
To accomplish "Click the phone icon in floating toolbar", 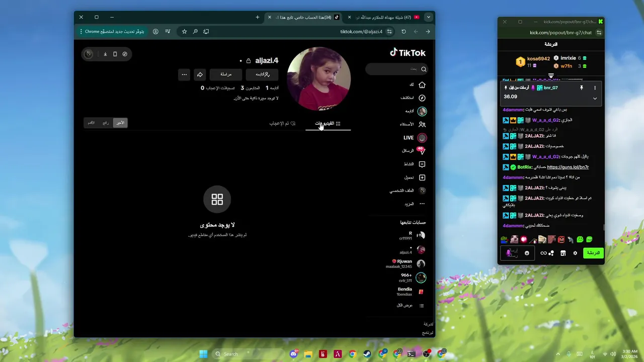I will click(115, 54).
